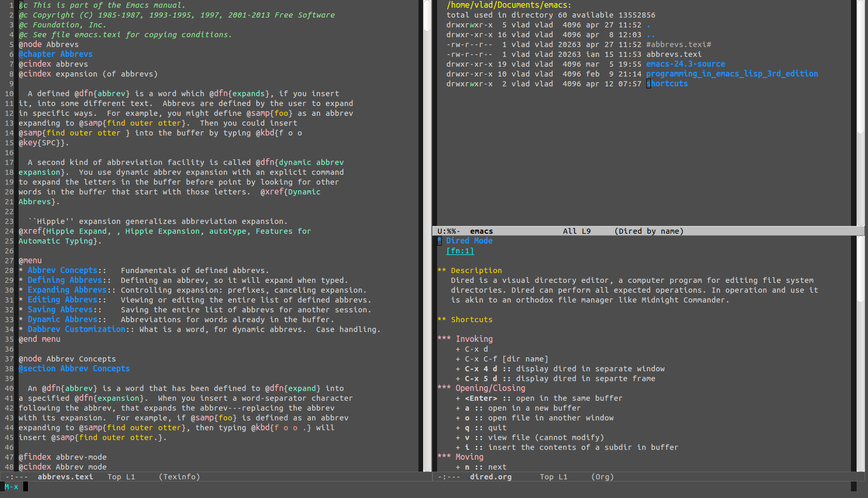Click 'Top L1' position in dired.org mode line
The width and height of the screenshot is (868, 498).
click(553, 477)
